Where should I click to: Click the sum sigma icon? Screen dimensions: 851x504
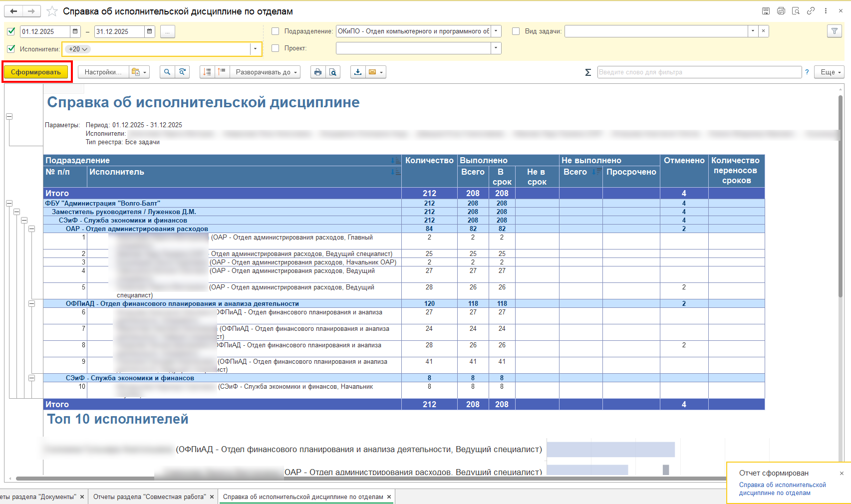[588, 72]
